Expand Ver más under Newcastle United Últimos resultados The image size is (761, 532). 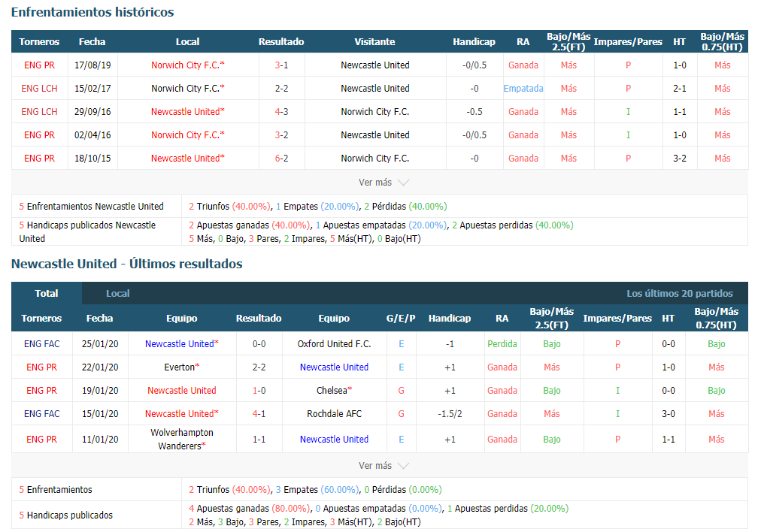tap(384, 466)
